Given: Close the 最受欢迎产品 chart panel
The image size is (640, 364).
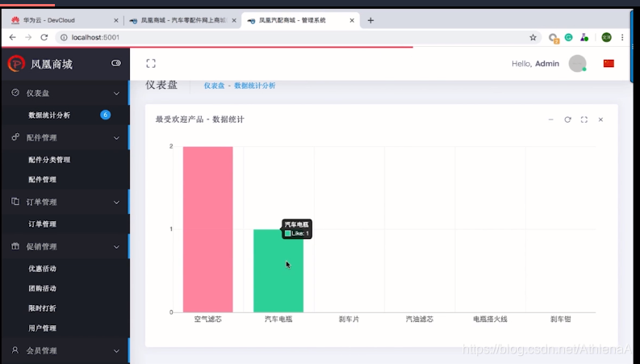Looking at the screenshot, I should pyautogui.click(x=600, y=119).
